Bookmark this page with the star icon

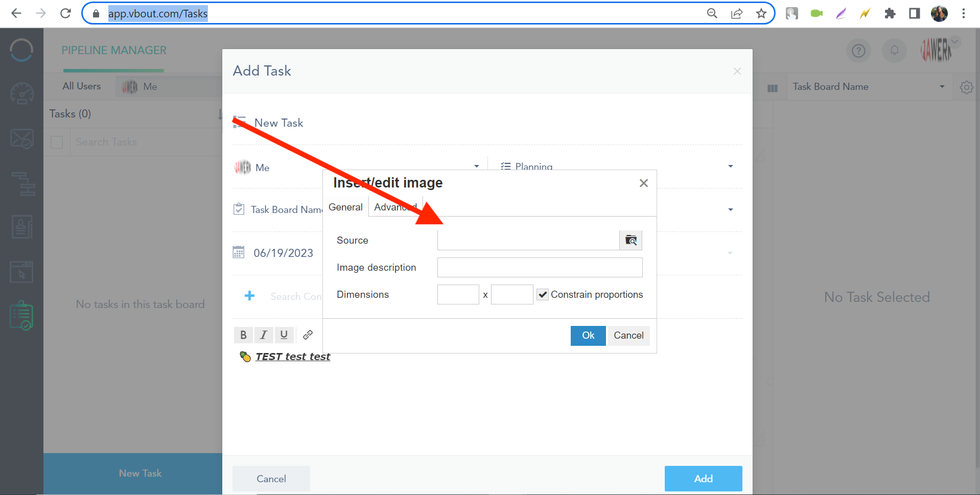(761, 14)
